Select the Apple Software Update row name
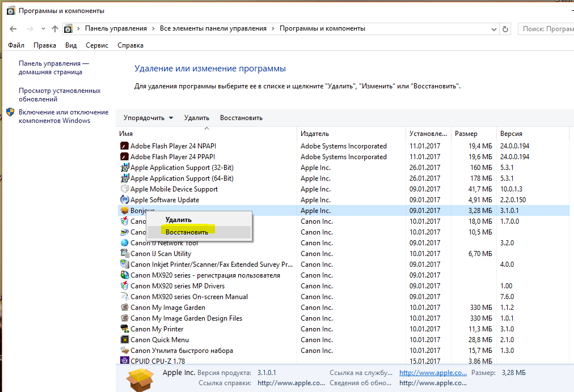The image size is (574, 392). click(164, 199)
